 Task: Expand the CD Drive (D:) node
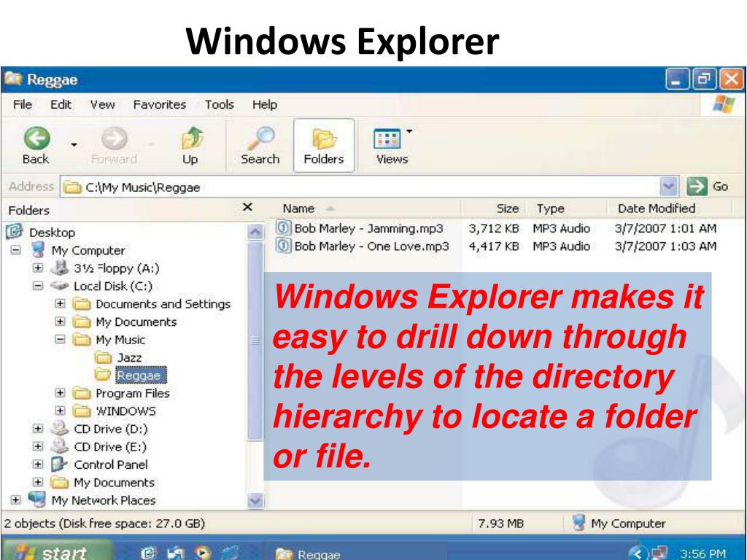click(x=38, y=429)
